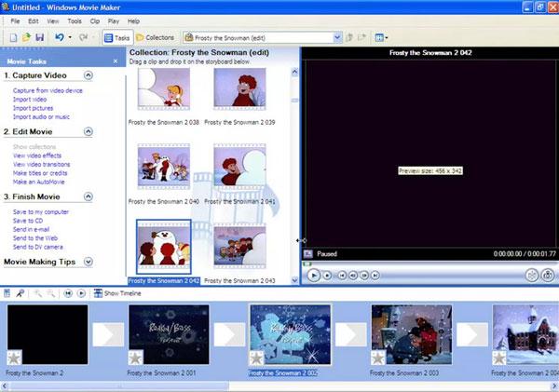Click the New Project toolbar icon

(x=13, y=37)
